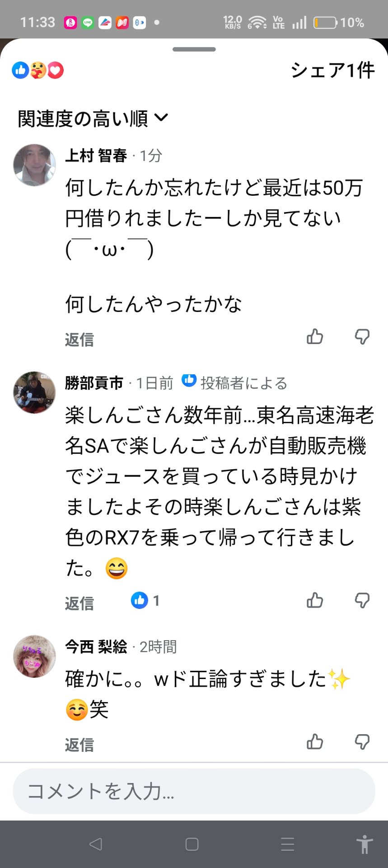View the like count on 勝部貢市's comment
The height and width of the screenshot is (868, 388).
click(145, 600)
